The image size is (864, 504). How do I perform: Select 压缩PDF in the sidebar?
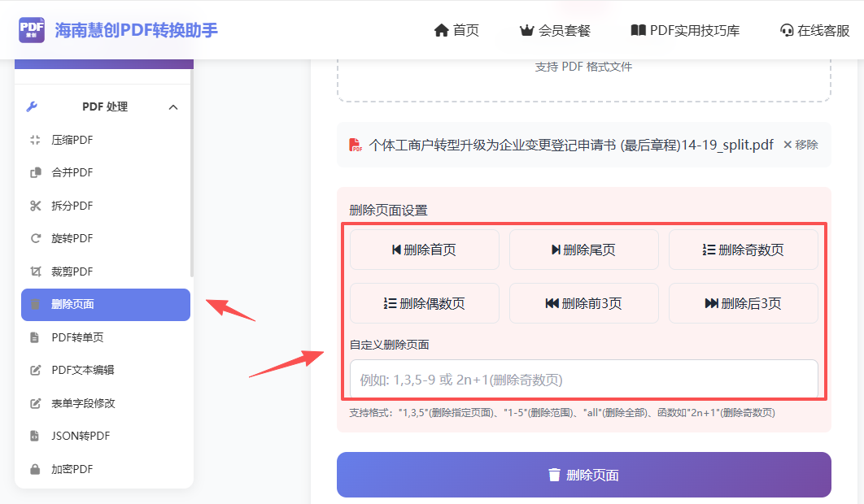pyautogui.click(x=105, y=140)
